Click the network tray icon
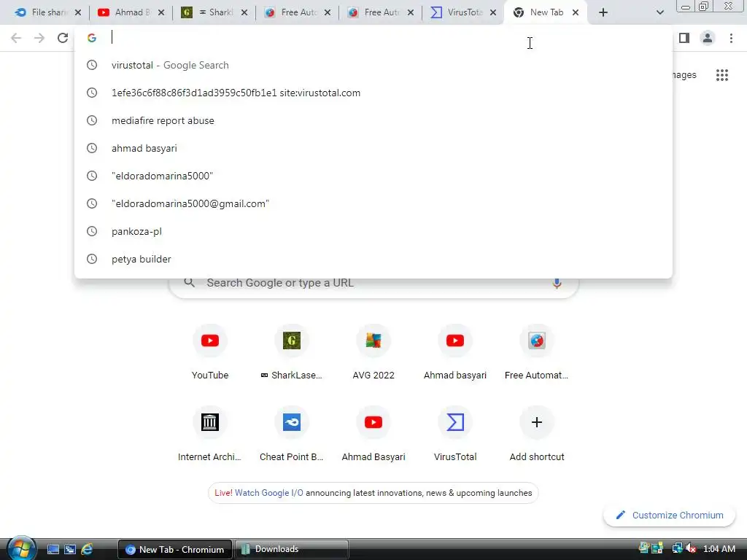 pos(676,548)
